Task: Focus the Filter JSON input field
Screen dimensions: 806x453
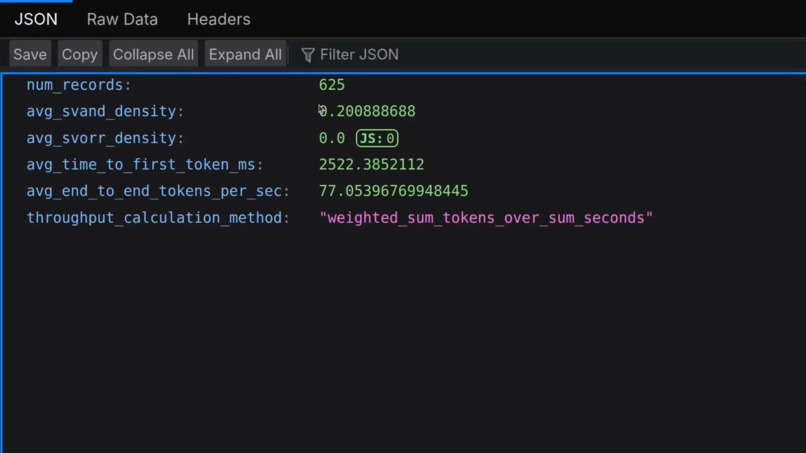Action: (x=550, y=55)
